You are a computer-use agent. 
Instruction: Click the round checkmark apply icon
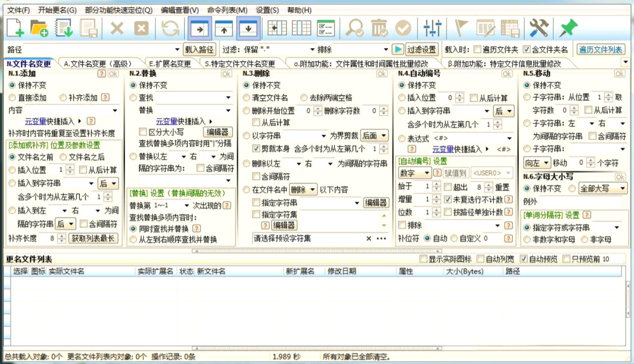click(x=403, y=28)
